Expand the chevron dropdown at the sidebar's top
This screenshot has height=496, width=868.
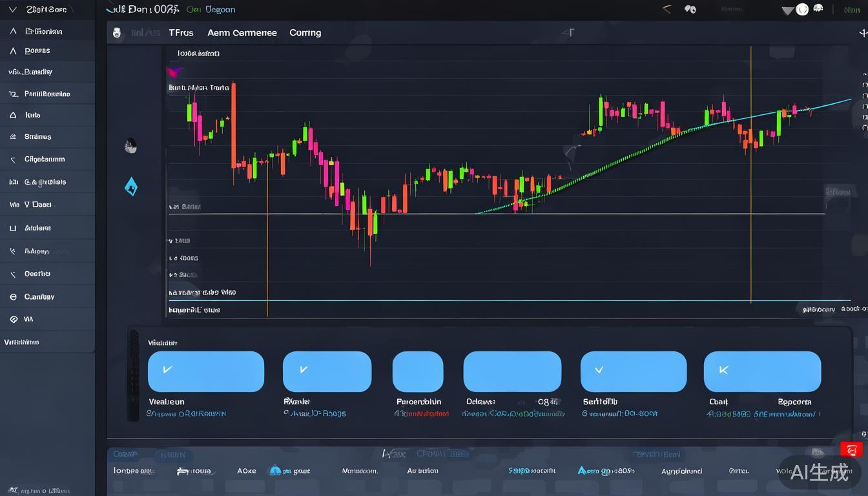[x=12, y=9]
